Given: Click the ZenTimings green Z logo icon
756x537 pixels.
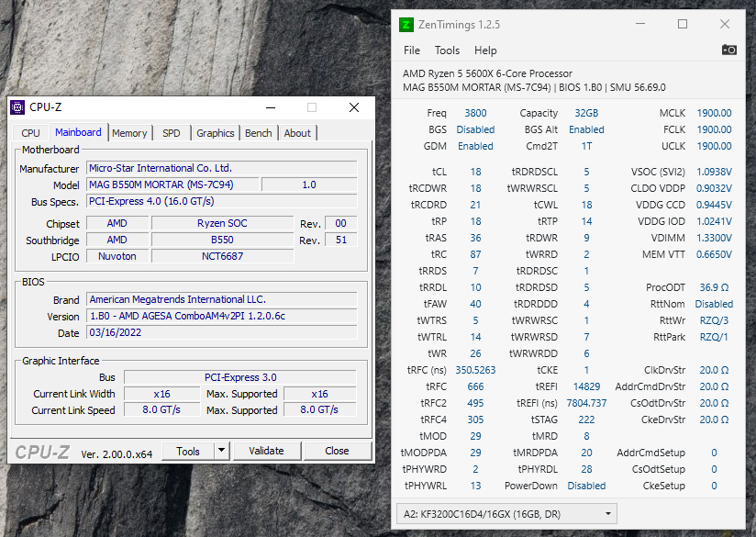Looking at the screenshot, I should click(x=407, y=25).
